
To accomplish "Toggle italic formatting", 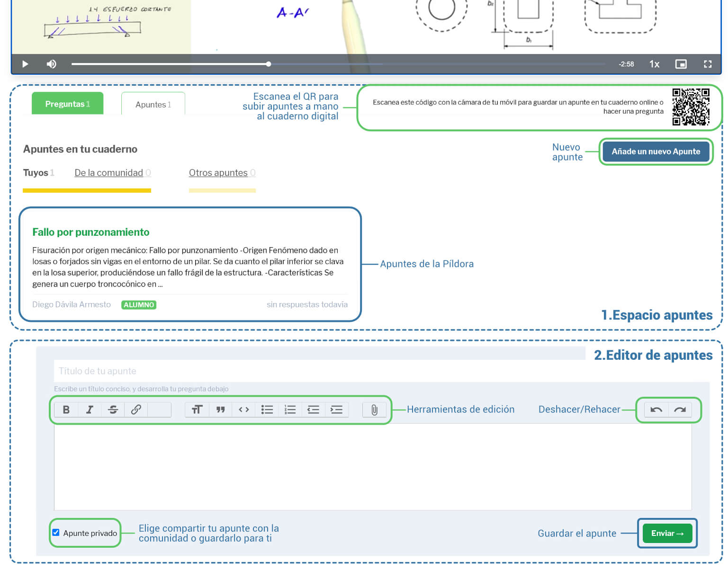I will [x=90, y=410].
